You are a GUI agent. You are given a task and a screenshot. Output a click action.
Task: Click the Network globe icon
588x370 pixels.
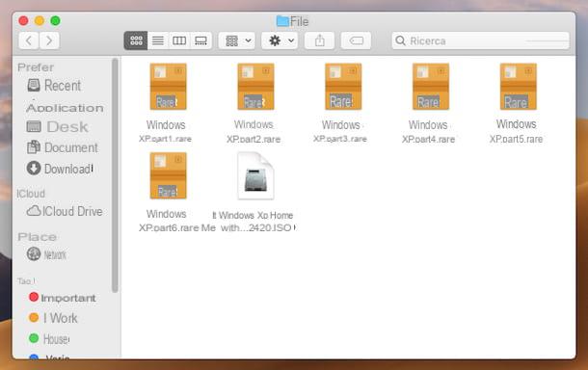pos(34,253)
